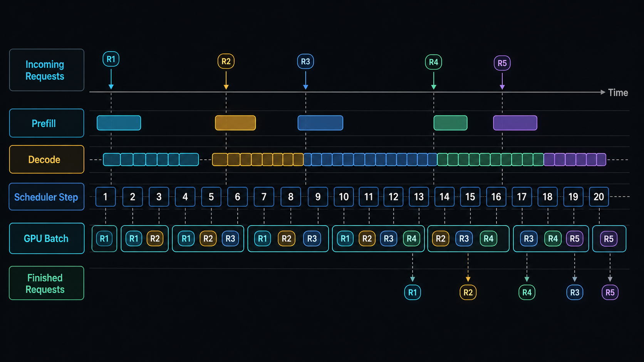644x362 pixels.
Task: Click scheduler step 12 box
Action: coord(393,197)
